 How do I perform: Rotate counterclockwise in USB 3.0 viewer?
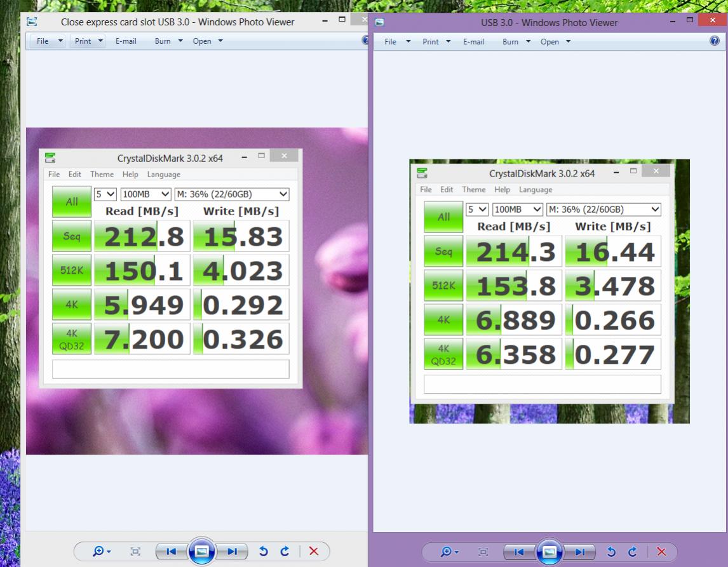(611, 552)
